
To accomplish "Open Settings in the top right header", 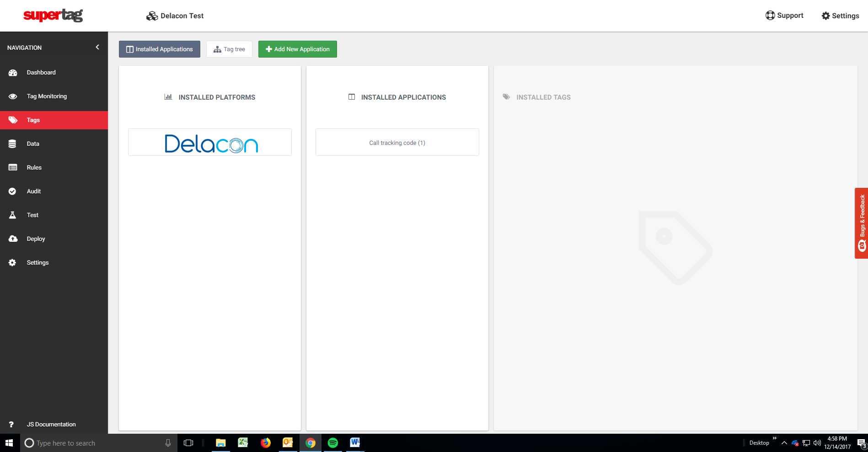I will (x=840, y=16).
